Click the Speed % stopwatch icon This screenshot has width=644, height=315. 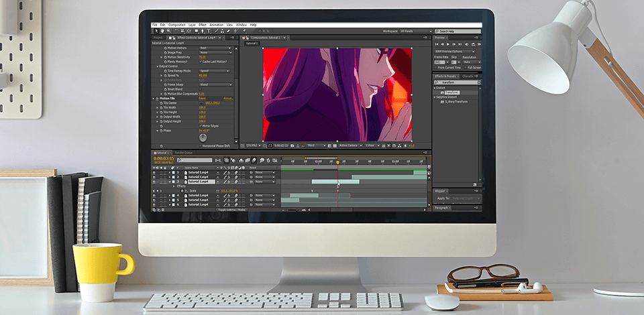(166, 76)
